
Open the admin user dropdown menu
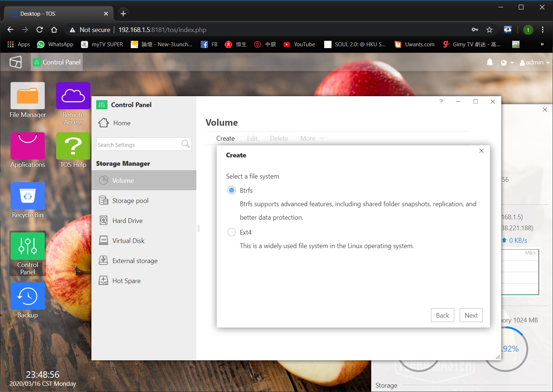(x=534, y=62)
